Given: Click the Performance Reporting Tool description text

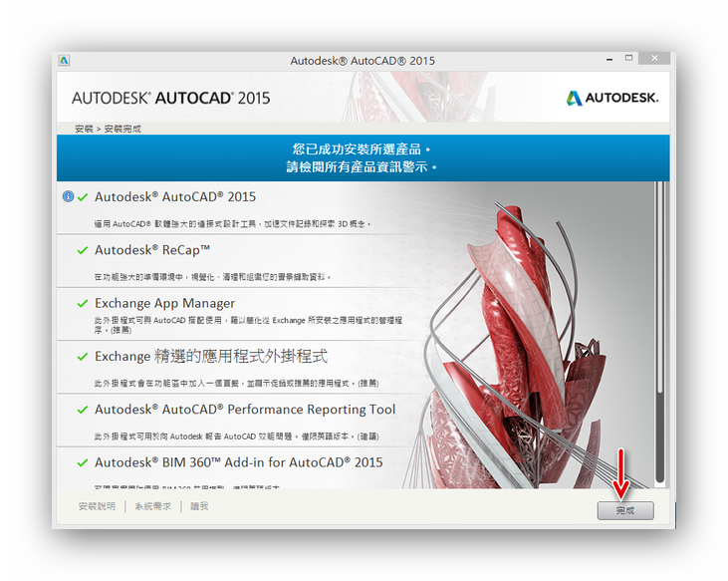Looking at the screenshot, I should tap(236, 436).
